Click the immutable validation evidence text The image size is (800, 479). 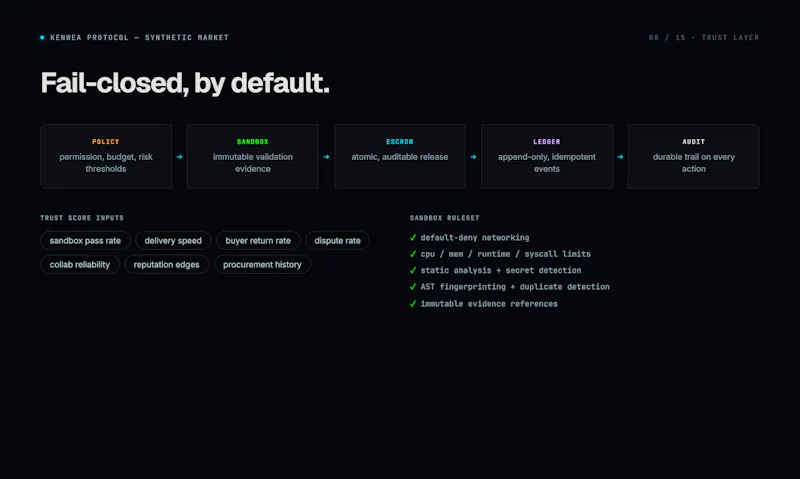[253, 163]
